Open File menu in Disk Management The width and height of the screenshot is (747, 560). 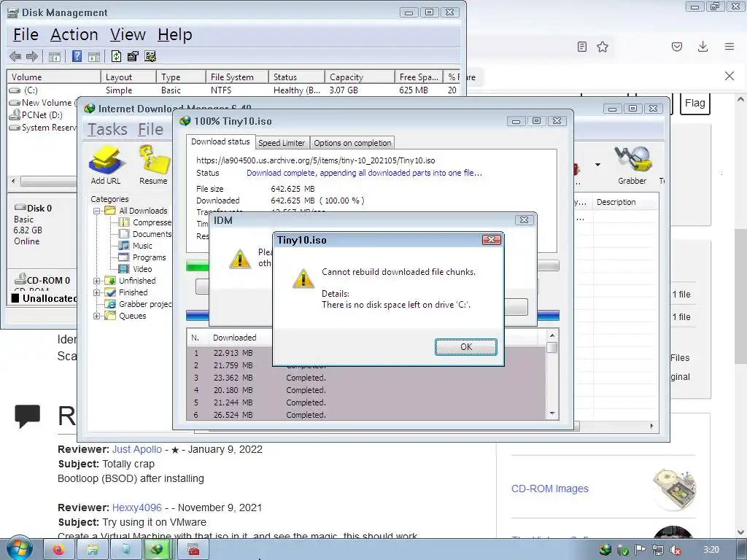(26, 35)
